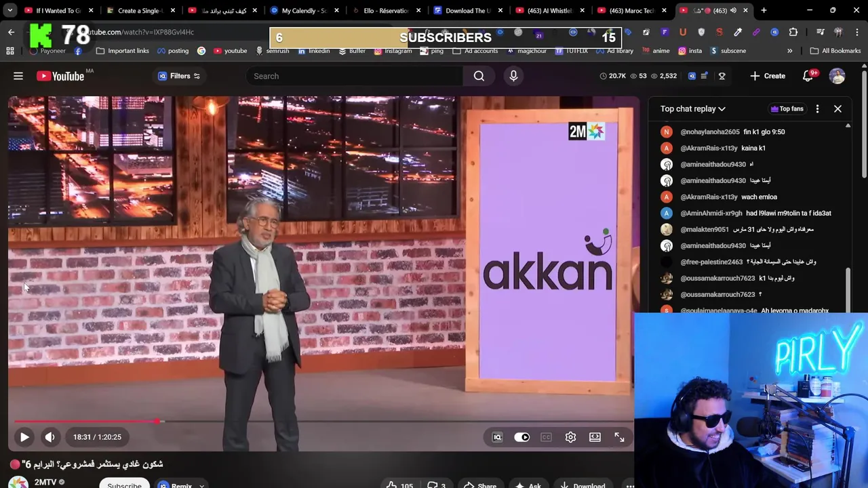This screenshot has height=488, width=868.
Task: Open a new browser tab
Action: click(x=764, y=10)
